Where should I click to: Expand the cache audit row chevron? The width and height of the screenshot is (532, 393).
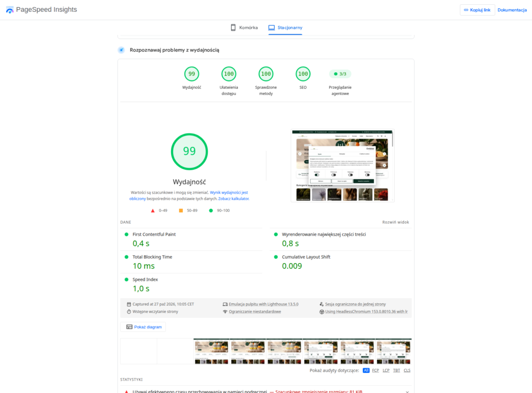coord(407,391)
